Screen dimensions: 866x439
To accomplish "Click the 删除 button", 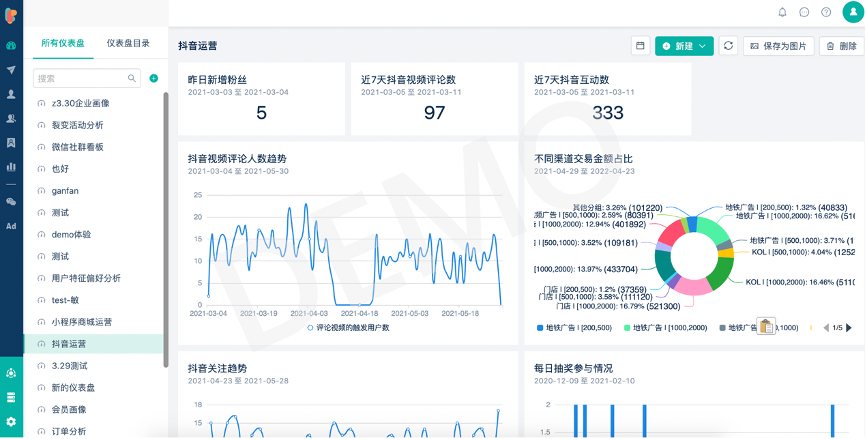I will [x=842, y=46].
